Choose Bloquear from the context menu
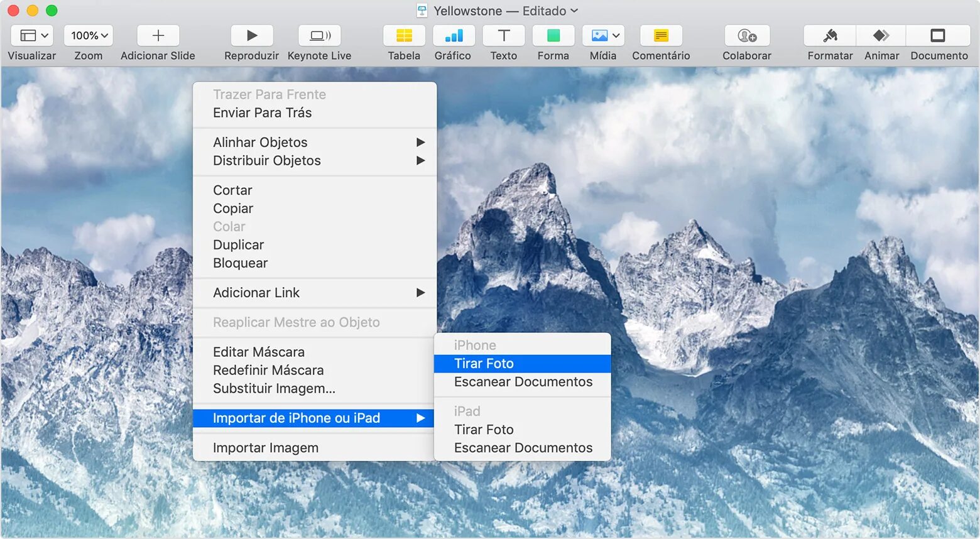The image size is (980, 539). [x=315, y=263]
